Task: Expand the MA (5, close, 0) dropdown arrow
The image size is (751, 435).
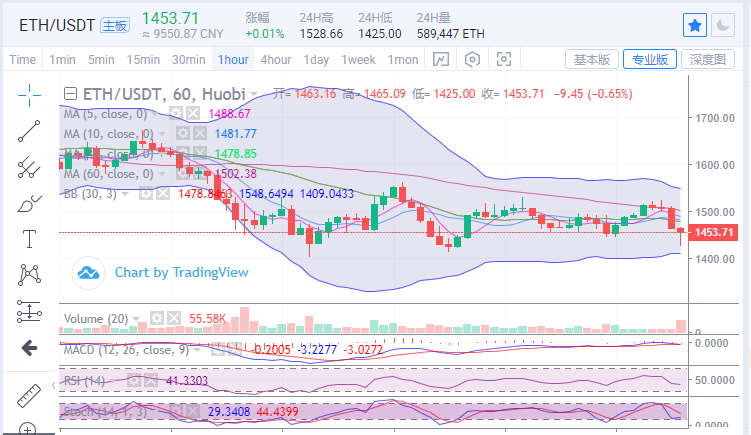Action: [154, 114]
